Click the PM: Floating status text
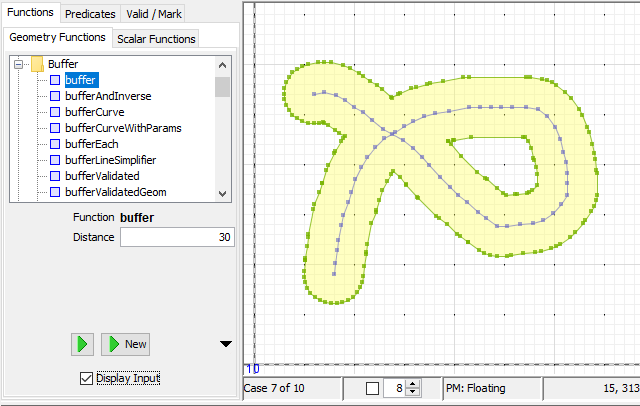Image resolution: width=640 pixels, height=406 pixels. (476, 388)
